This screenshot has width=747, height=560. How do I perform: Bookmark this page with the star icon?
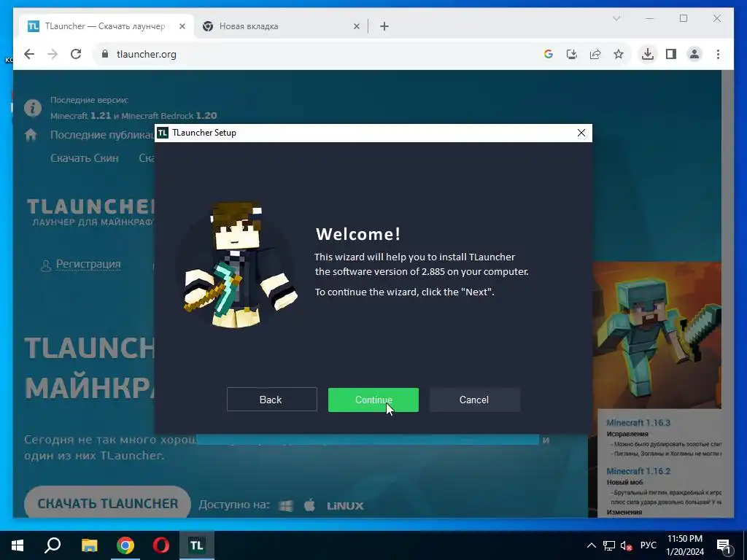coord(619,54)
